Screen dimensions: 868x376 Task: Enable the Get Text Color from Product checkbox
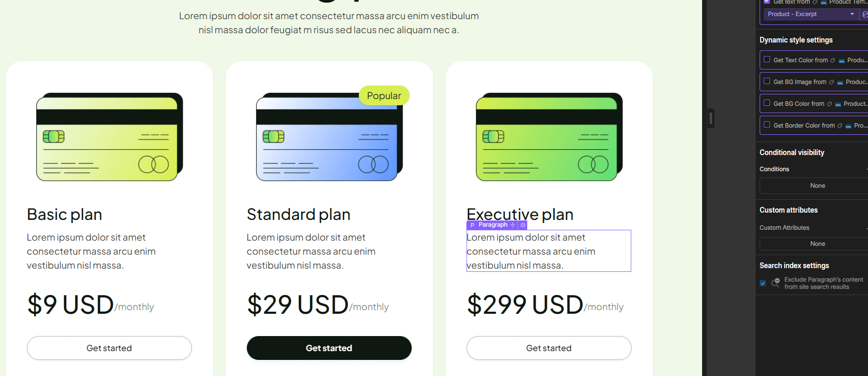click(767, 60)
